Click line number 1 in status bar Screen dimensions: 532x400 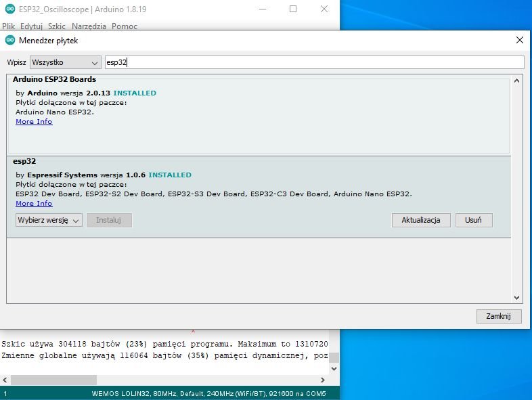click(5, 393)
